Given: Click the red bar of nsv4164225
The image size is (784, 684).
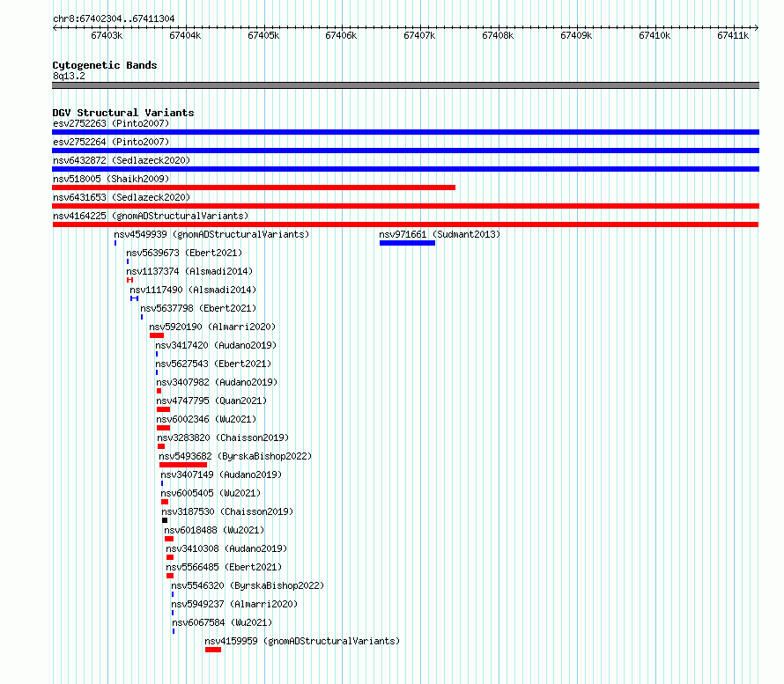Looking at the screenshot, I should (405, 224).
